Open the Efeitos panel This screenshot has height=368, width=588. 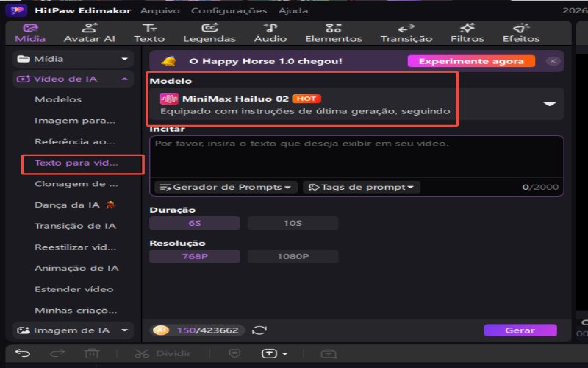(521, 33)
